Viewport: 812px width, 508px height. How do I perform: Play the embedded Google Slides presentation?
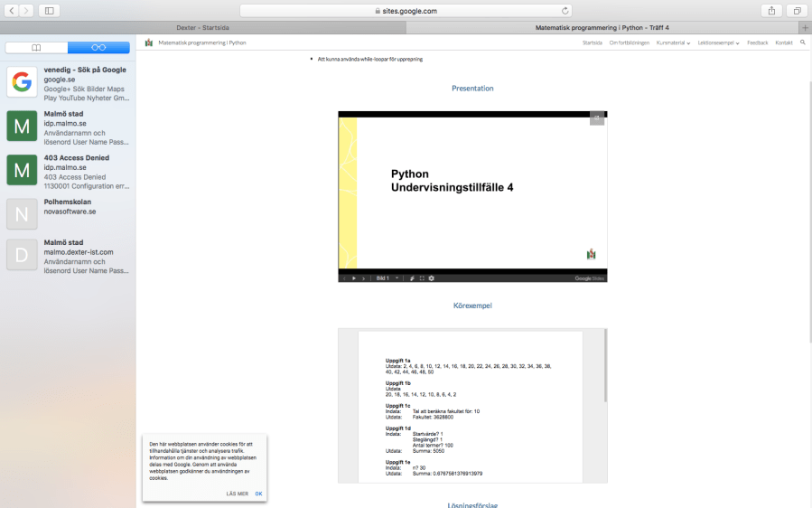353,278
